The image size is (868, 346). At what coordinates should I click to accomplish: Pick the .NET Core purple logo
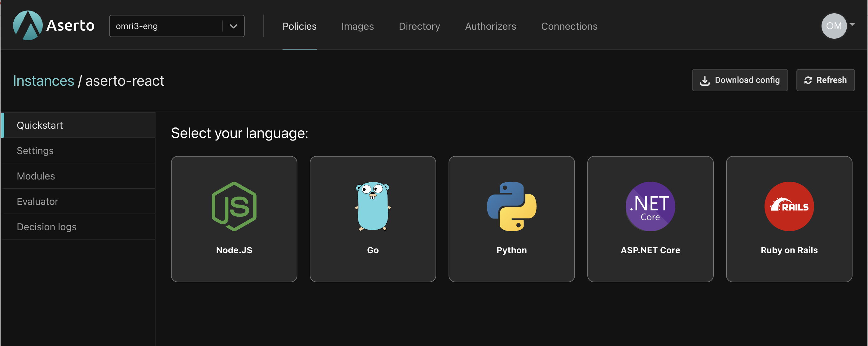650,206
